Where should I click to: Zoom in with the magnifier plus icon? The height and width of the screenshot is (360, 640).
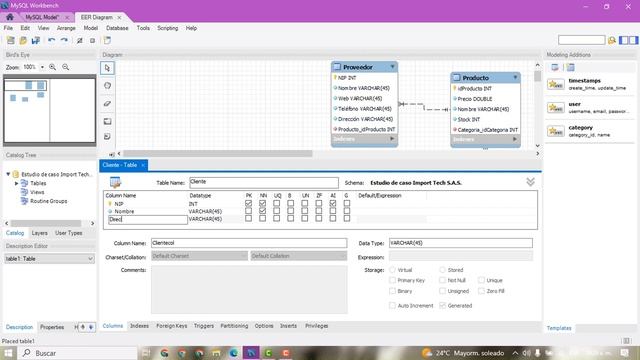pyautogui.click(x=53, y=67)
